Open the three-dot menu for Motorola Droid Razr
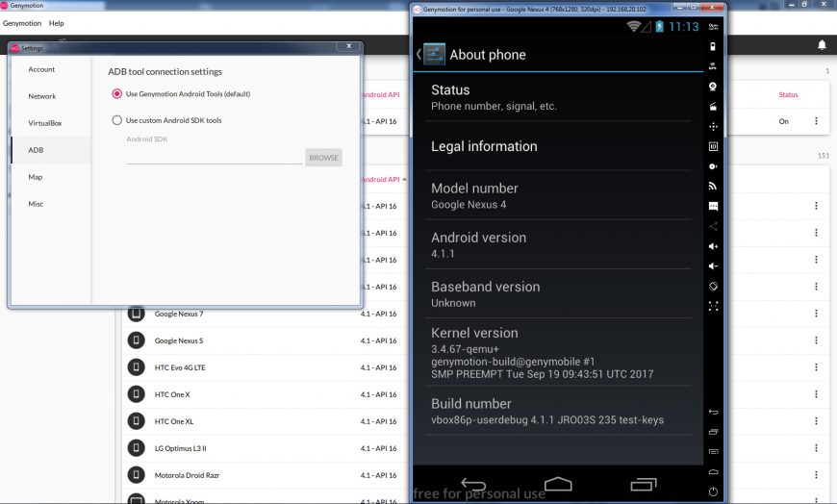Screen dimensions: 837x504 click(x=816, y=475)
